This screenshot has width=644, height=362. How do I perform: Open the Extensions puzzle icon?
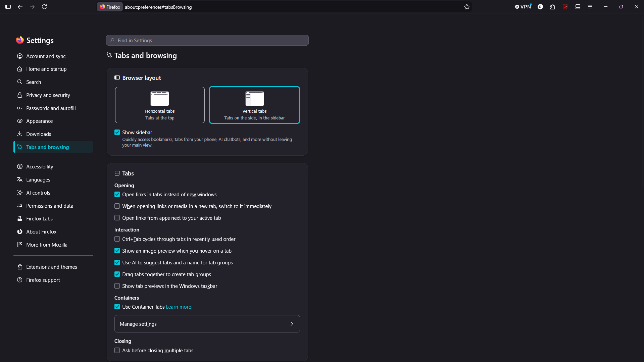552,7
